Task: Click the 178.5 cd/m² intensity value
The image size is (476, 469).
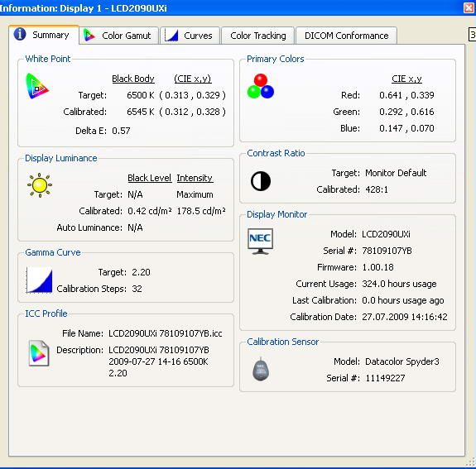Action: pyautogui.click(x=201, y=211)
